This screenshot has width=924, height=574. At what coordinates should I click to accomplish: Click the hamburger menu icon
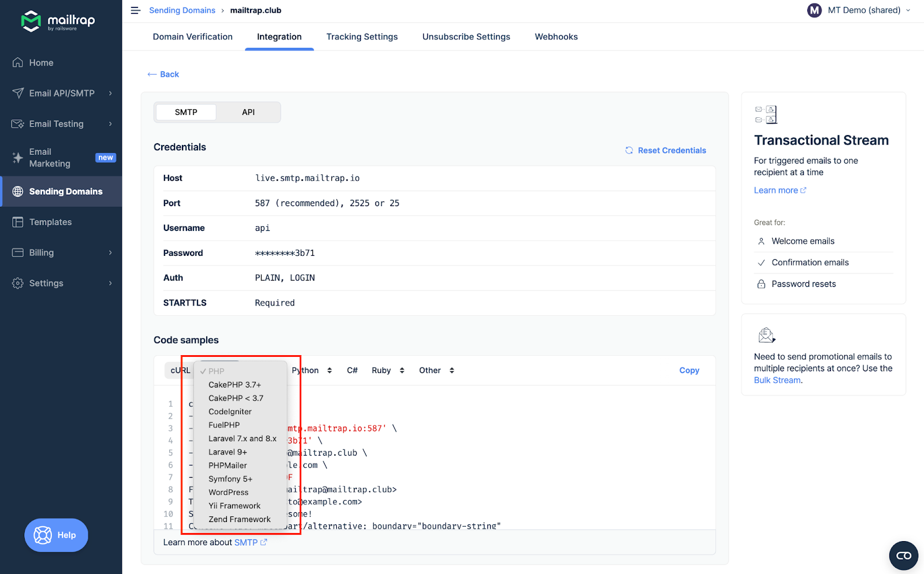(x=136, y=10)
